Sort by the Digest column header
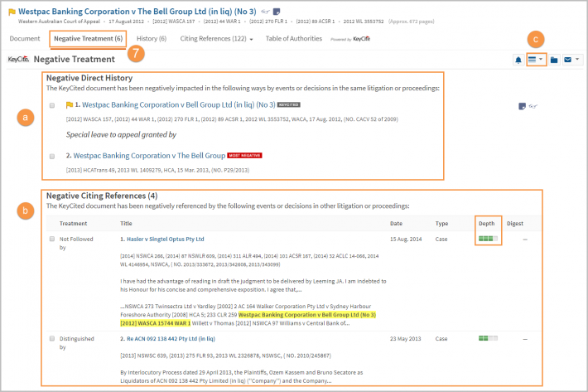Image resolution: width=588 pixels, height=392 pixels. click(515, 223)
